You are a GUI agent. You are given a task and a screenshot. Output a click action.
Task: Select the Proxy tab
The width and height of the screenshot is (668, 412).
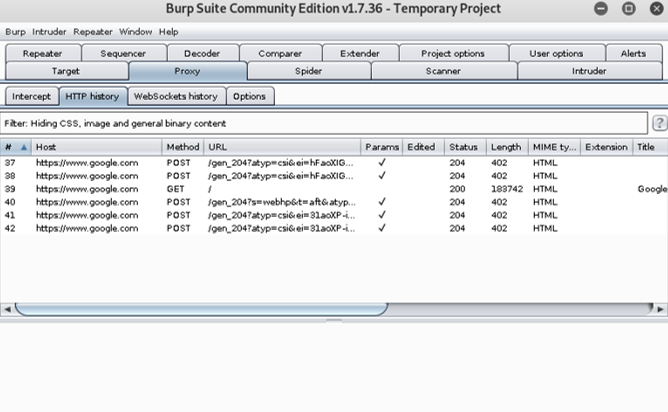(187, 71)
